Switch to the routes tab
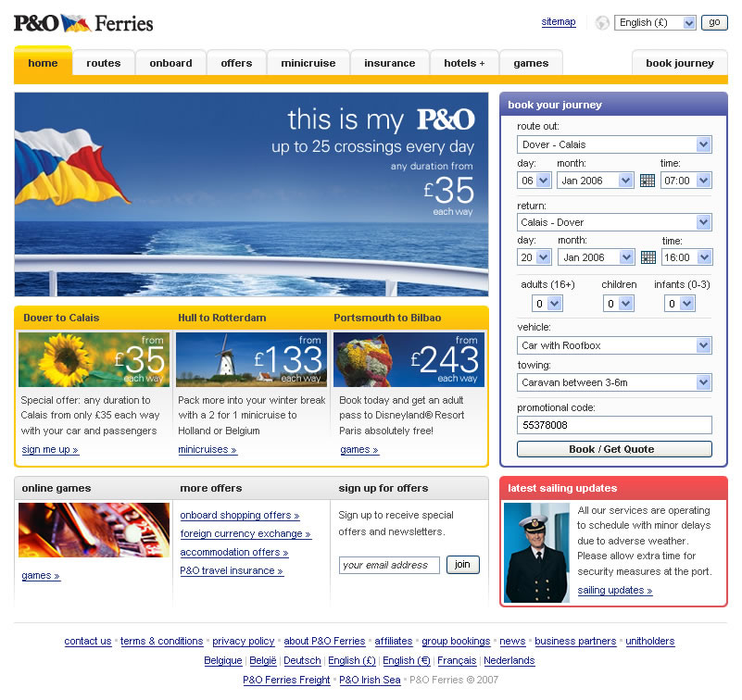 pyautogui.click(x=104, y=63)
